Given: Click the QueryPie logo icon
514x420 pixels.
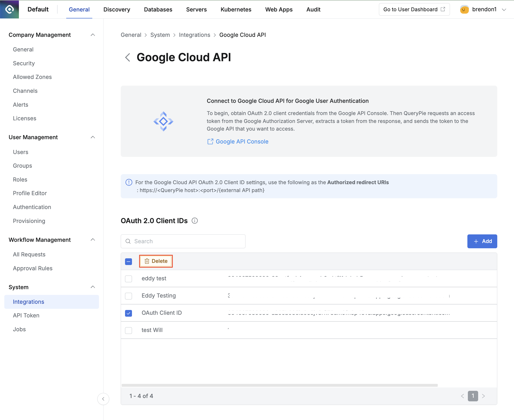Looking at the screenshot, I should [9, 9].
